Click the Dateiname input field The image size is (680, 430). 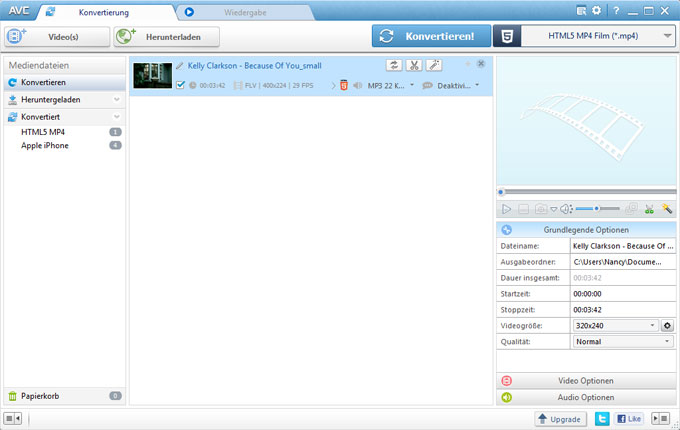click(x=623, y=246)
